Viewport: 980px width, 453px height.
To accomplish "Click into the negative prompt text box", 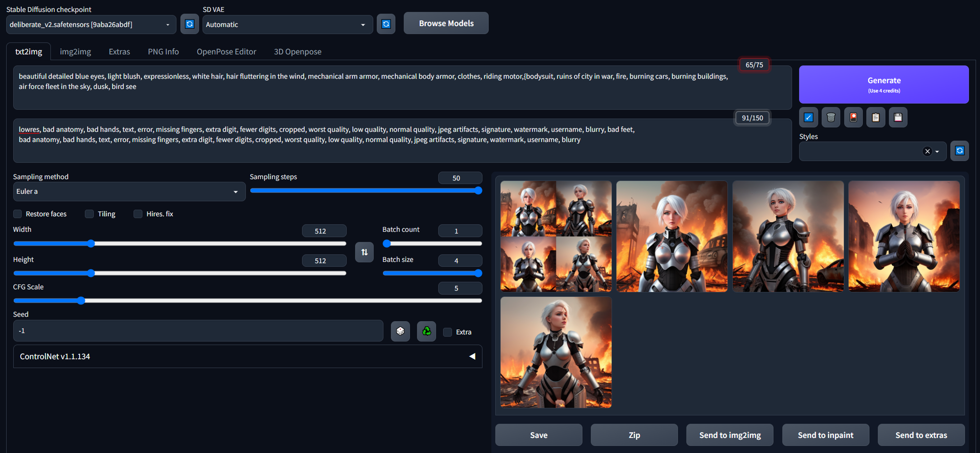I will click(x=403, y=141).
